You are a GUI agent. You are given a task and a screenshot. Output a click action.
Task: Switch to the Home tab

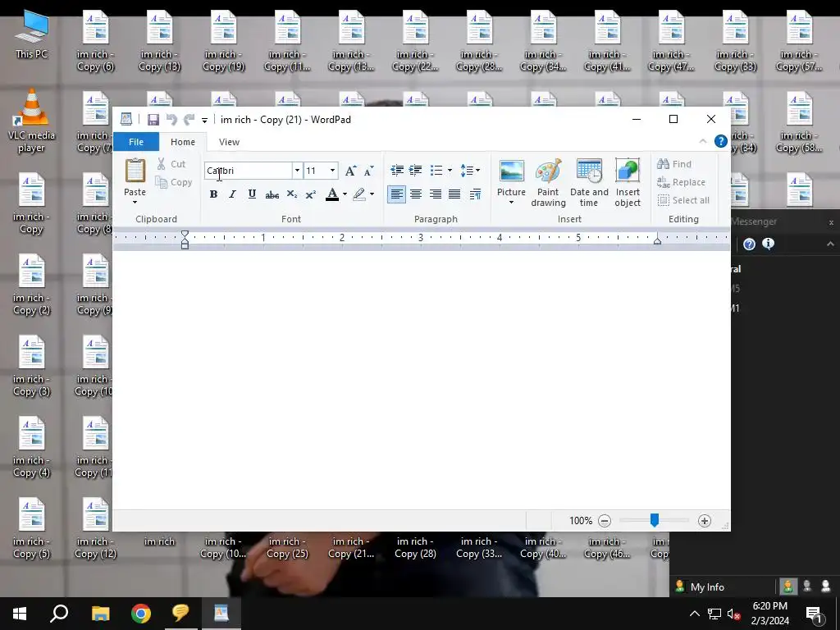(x=183, y=142)
